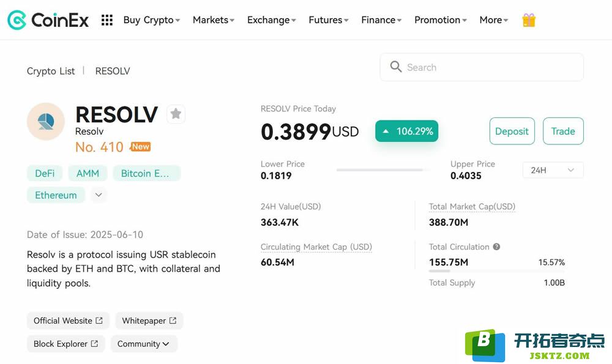This screenshot has width=612, height=364.
Task: Expand more category tags chevron
Action: pos(99,195)
